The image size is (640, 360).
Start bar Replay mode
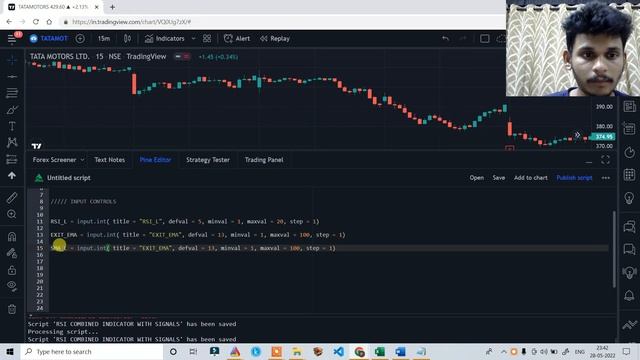click(275, 38)
